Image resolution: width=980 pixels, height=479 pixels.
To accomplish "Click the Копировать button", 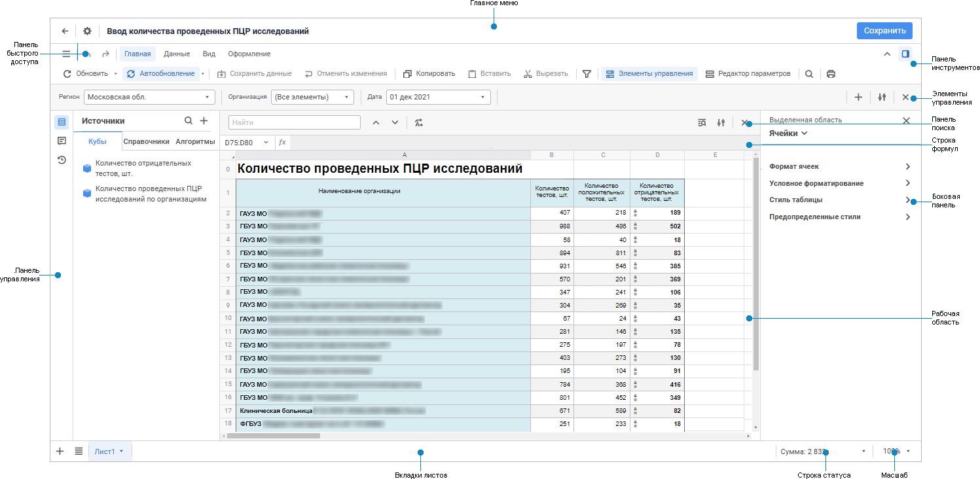I will [x=429, y=74].
